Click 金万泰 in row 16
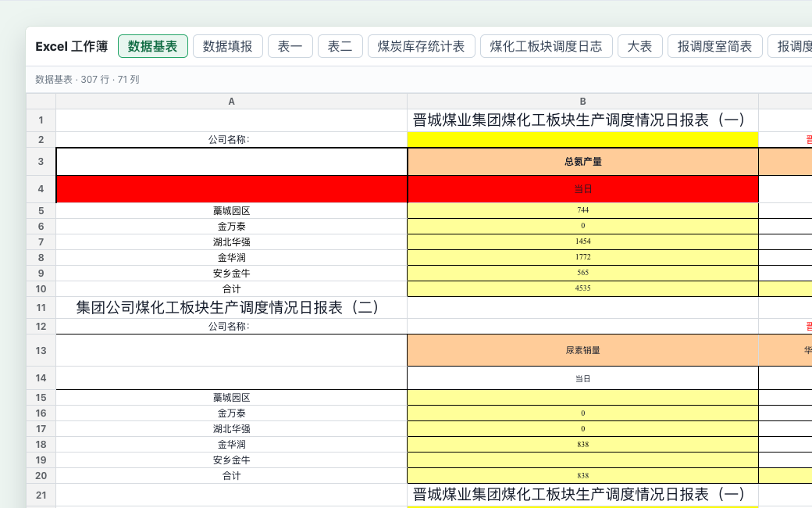 [231, 413]
